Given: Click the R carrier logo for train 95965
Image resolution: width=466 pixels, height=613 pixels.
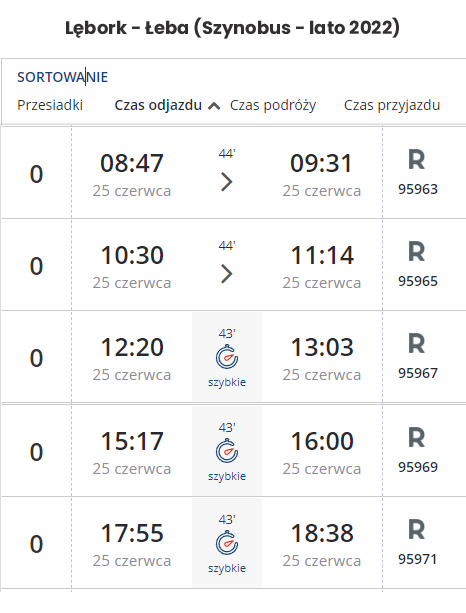Looking at the screenshot, I should click(x=416, y=251).
